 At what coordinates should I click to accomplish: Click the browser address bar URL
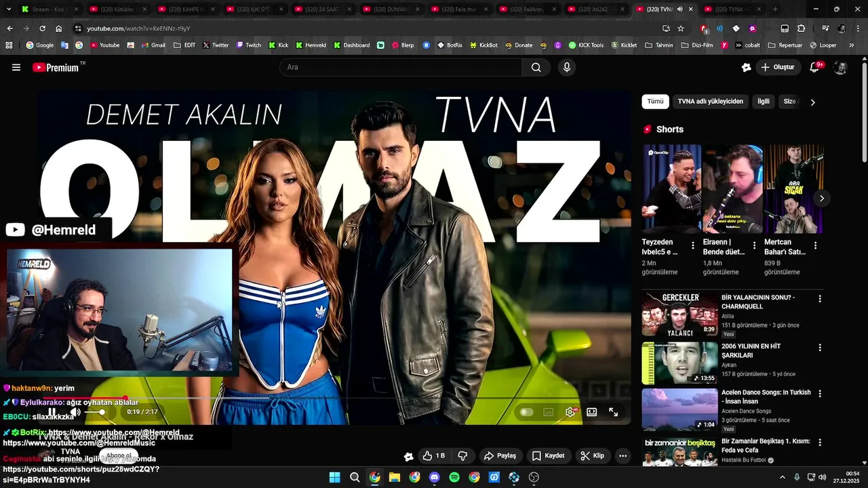point(138,28)
